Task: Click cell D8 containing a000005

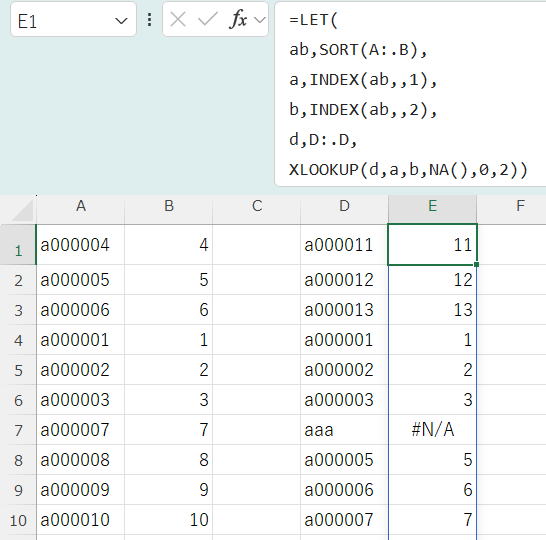Action: coord(344,460)
